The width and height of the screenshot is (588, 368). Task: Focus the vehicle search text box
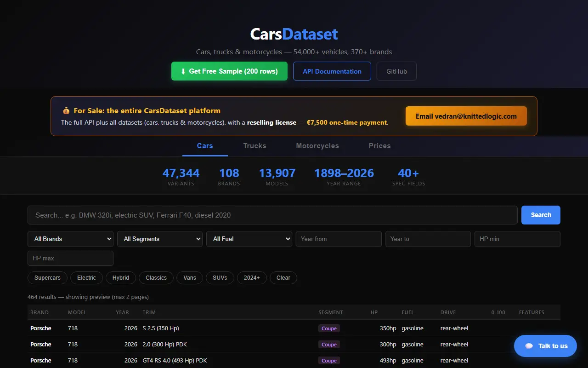(x=272, y=215)
